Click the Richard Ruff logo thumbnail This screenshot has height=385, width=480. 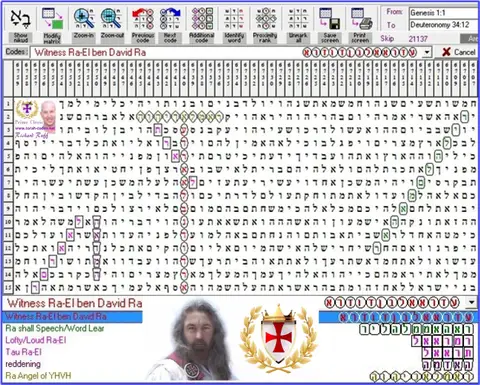[35, 119]
